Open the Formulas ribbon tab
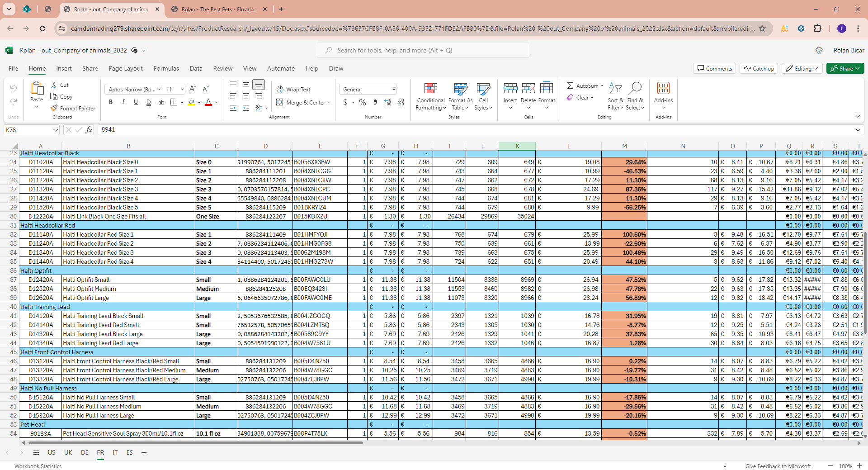Viewport: 868px width, 470px height. coord(166,68)
